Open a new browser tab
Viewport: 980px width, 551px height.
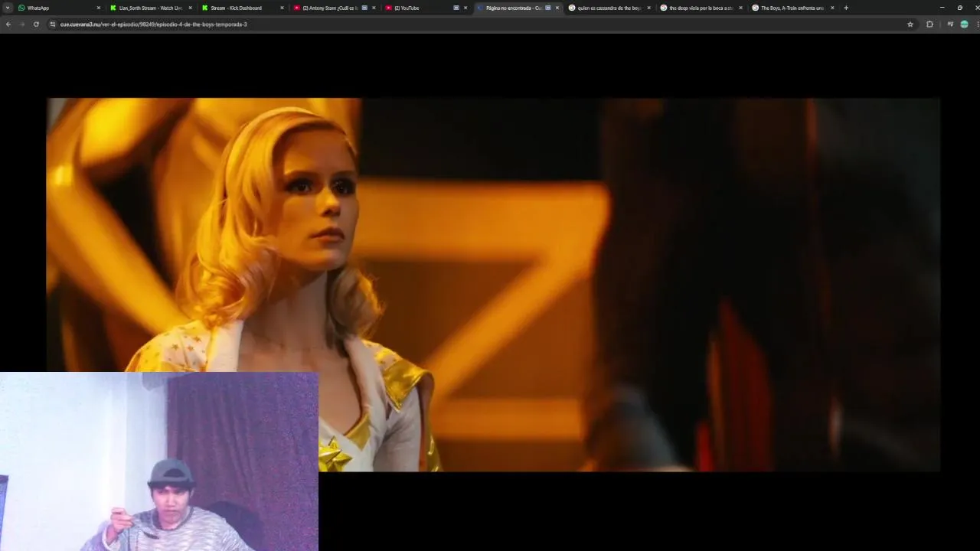click(x=846, y=8)
